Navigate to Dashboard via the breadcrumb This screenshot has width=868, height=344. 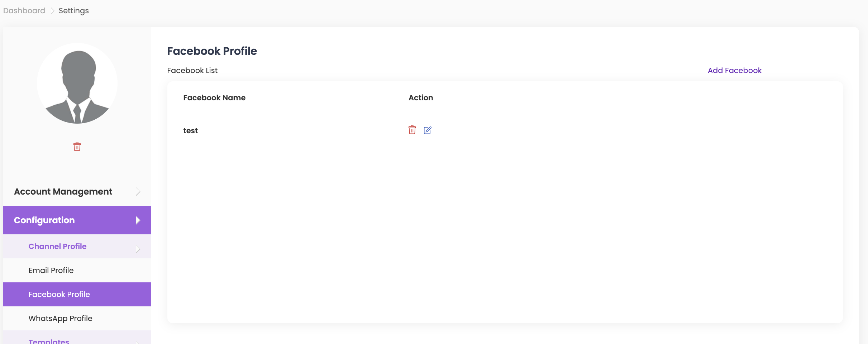pos(24,11)
